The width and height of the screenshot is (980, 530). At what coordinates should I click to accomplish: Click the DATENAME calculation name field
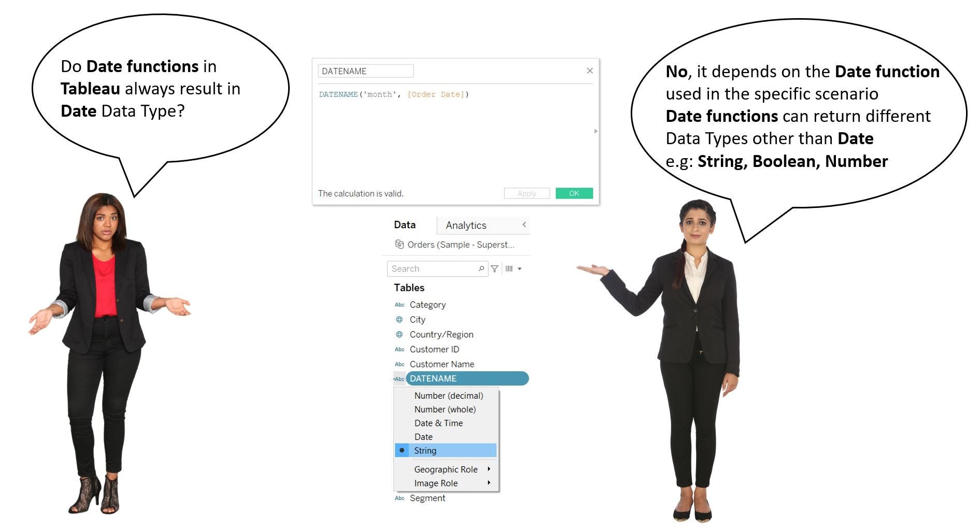(x=365, y=71)
